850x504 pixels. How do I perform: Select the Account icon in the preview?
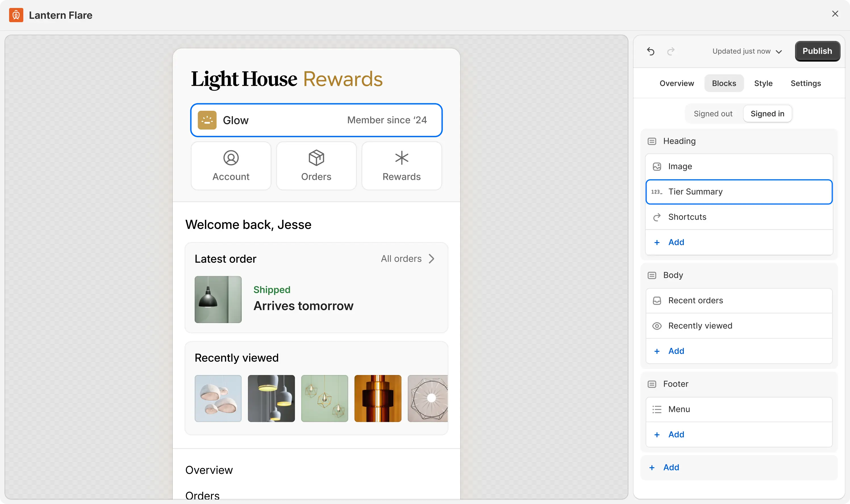tap(231, 158)
